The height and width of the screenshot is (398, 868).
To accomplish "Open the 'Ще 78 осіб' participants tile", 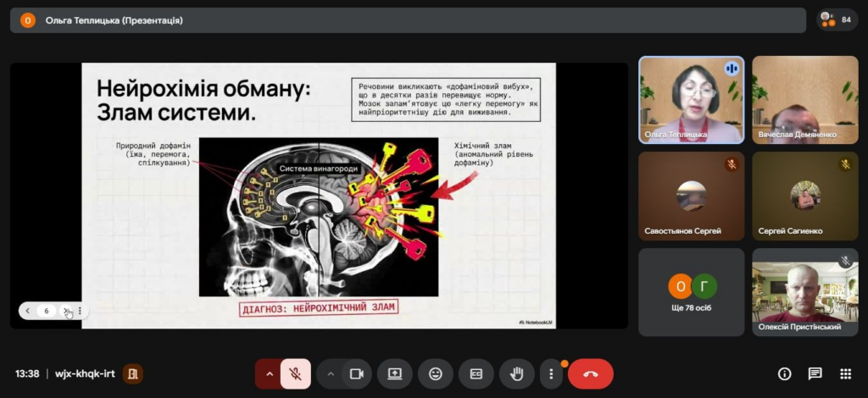I will [x=691, y=291].
